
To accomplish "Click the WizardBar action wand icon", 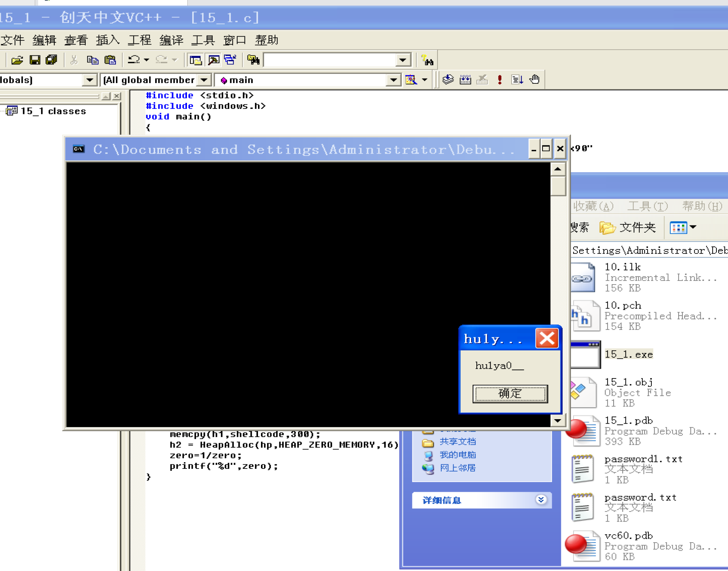I will (411, 80).
